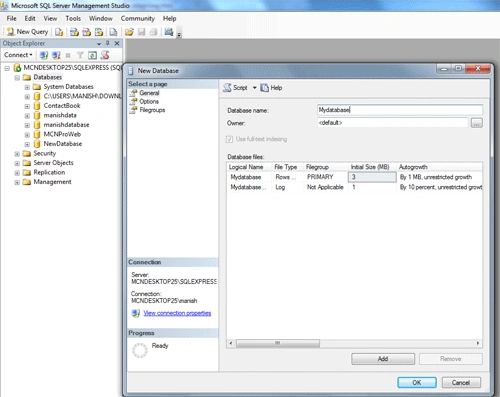This screenshot has height=397, width=500.
Task: Open the Script dropdown arrow
Action: (254, 88)
